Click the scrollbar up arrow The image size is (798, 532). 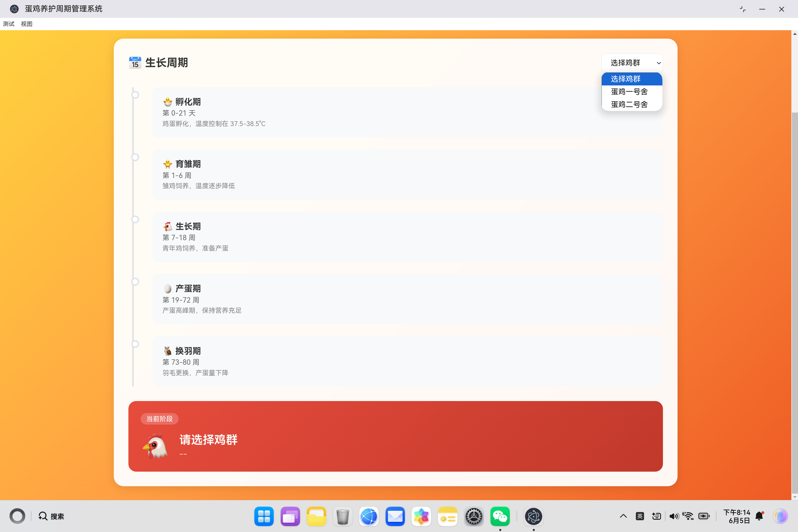795,34
